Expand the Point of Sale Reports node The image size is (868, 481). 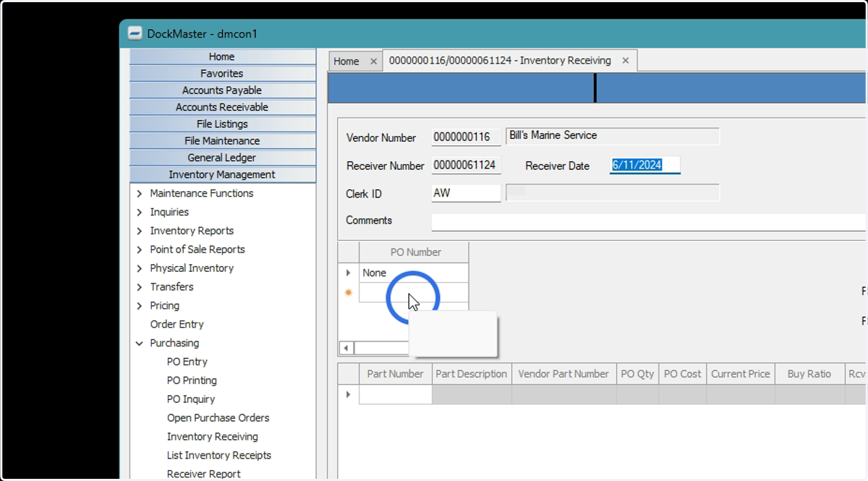pos(140,250)
